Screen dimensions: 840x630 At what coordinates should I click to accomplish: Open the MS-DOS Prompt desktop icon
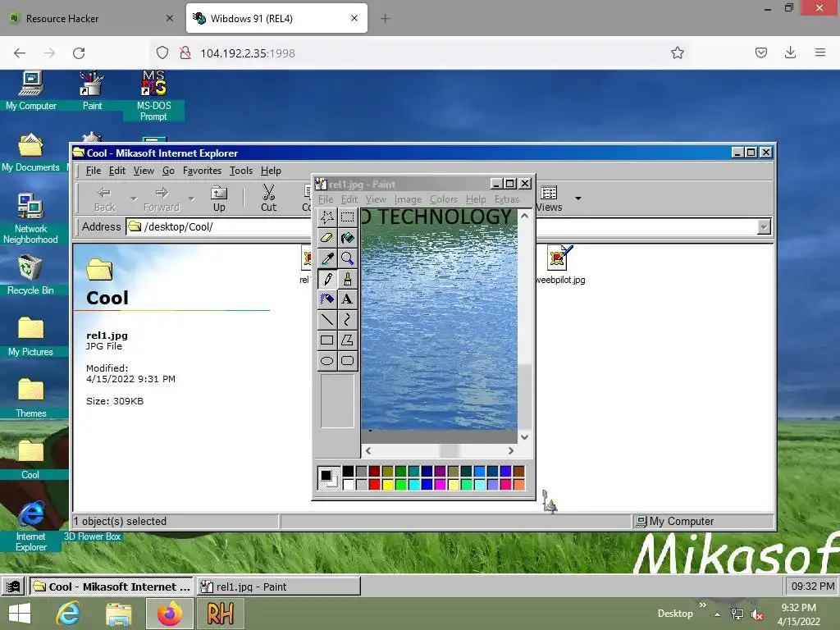pos(153,95)
